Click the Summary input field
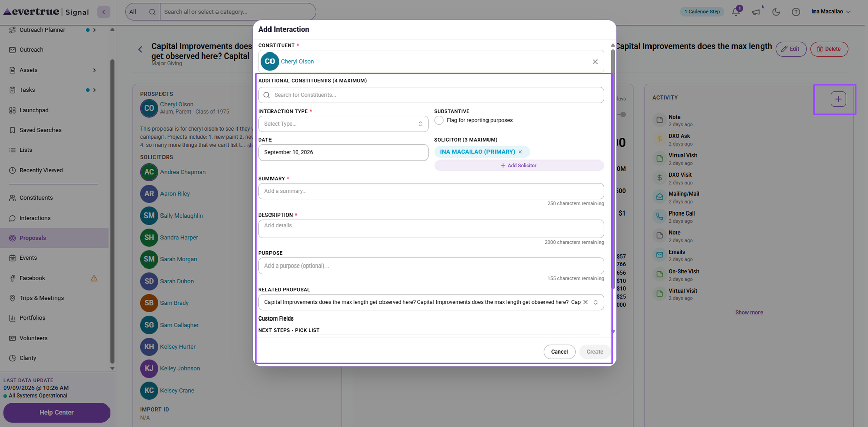Image resolution: width=868 pixels, height=427 pixels. [x=431, y=191]
